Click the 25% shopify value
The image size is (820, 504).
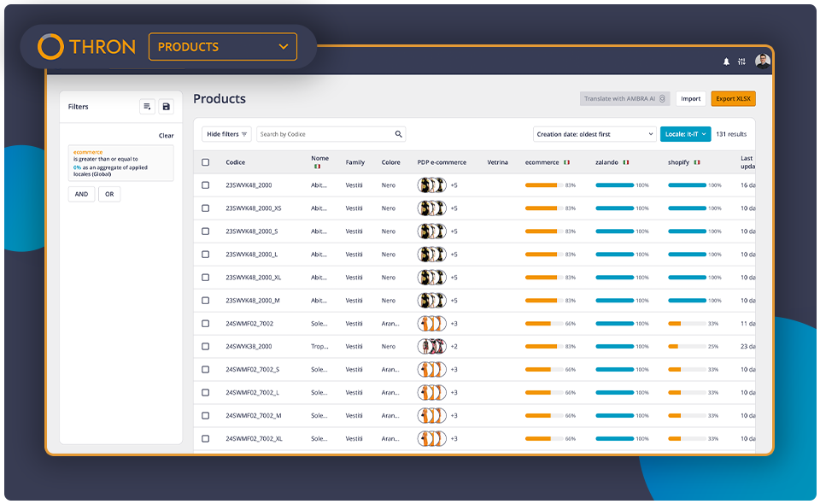(713, 347)
